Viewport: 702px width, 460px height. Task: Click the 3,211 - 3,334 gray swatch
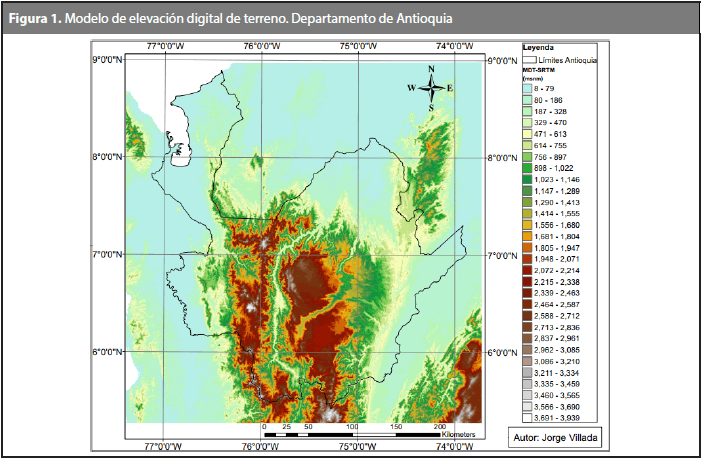click(532, 372)
